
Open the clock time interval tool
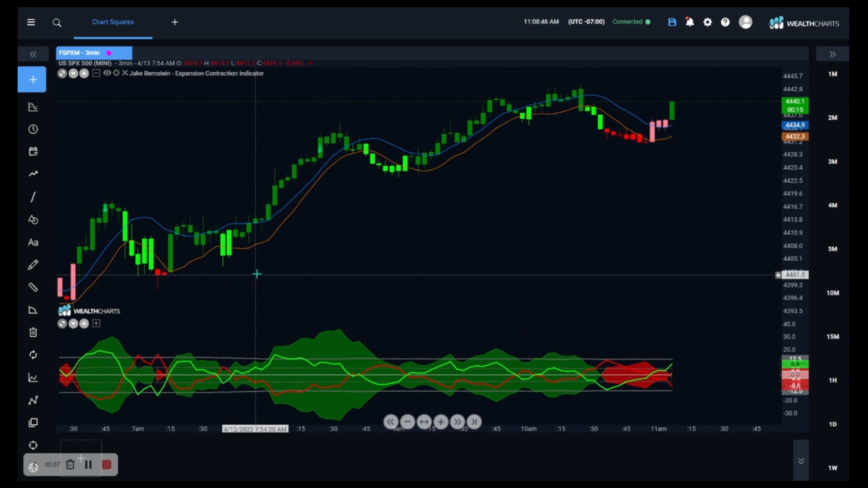33,129
